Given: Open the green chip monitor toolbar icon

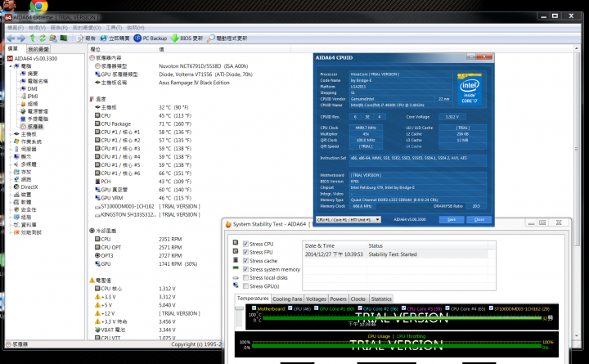Looking at the screenshot, I should pyautogui.click(x=64, y=38).
